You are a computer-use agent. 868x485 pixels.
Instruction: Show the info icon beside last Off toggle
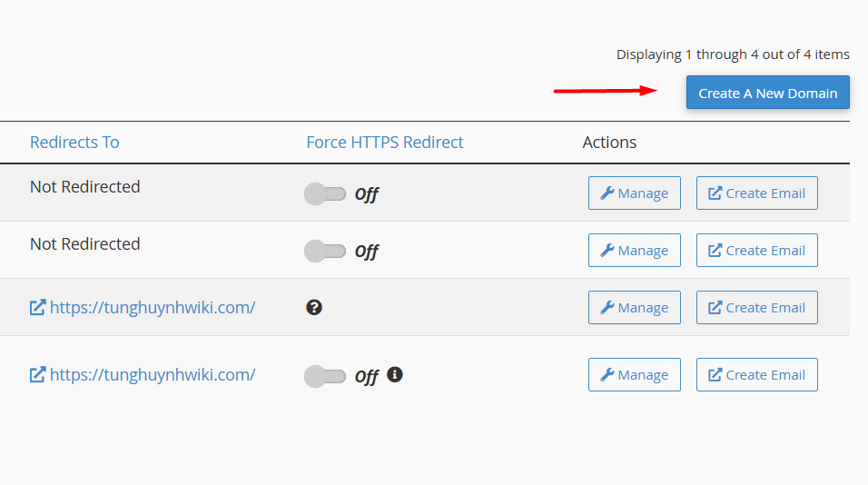point(395,374)
